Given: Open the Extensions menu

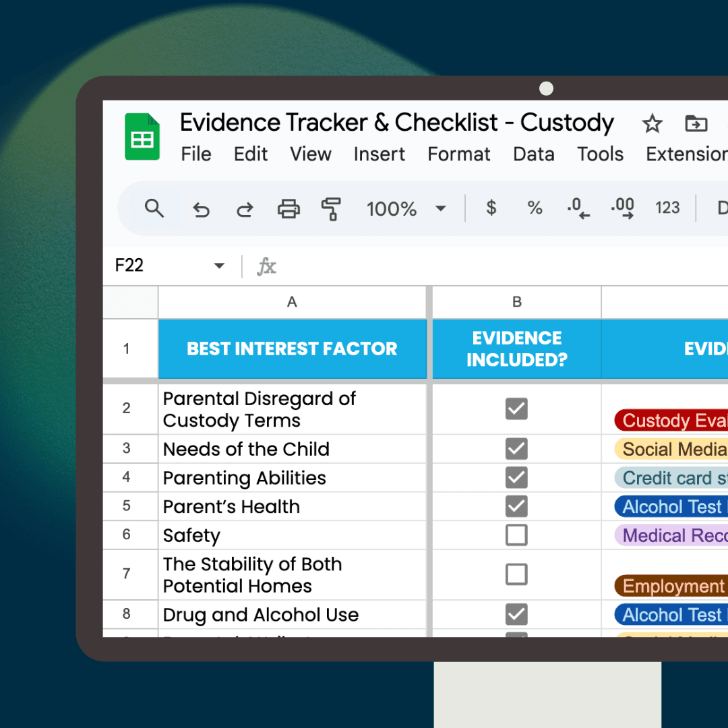Looking at the screenshot, I should tap(685, 154).
